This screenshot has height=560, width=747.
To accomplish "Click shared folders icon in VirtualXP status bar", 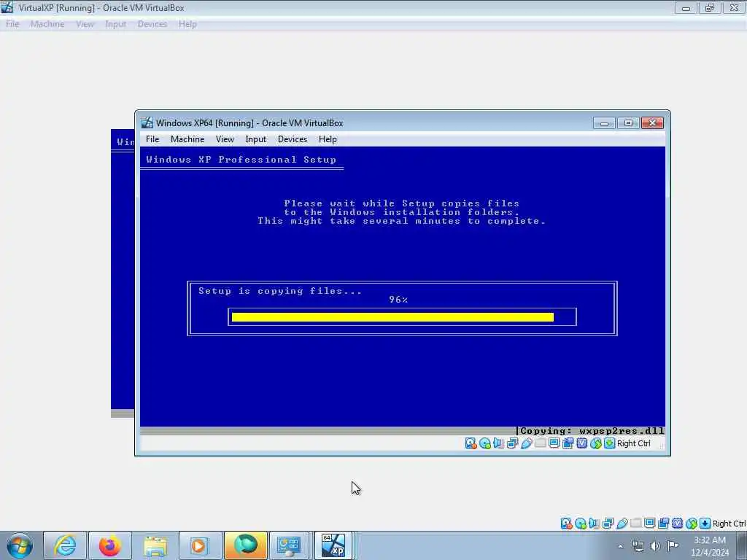I will pyautogui.click(x=635, y=524).
